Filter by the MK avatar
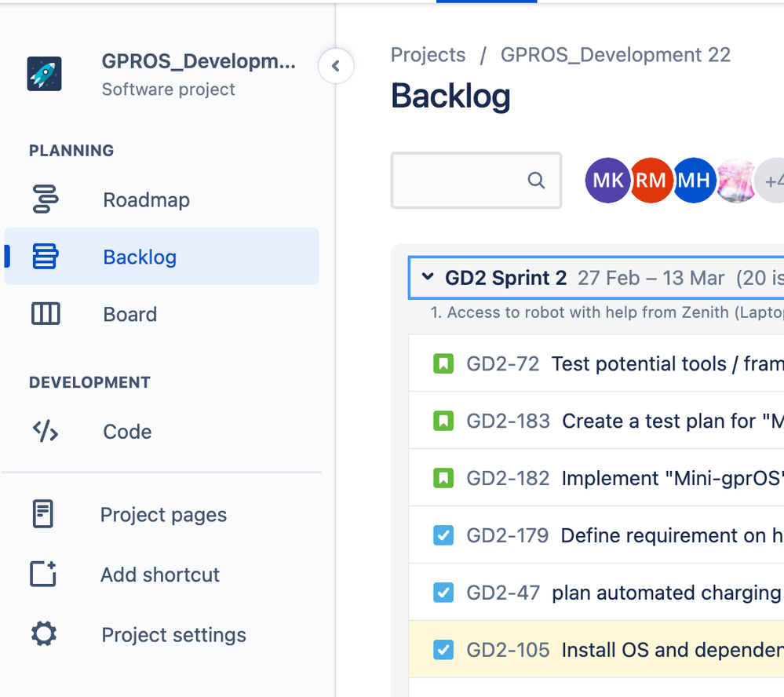This screenshot has height=697, width=784. point(607,180)
